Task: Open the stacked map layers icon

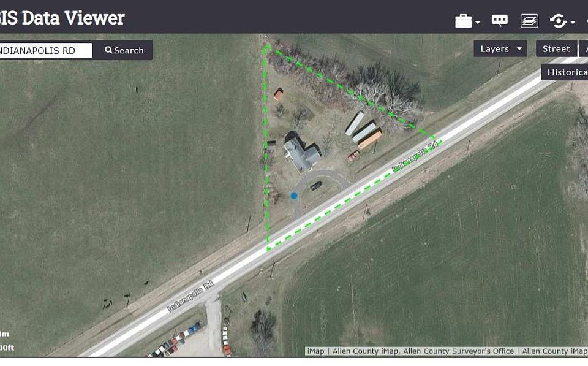Action: coord(529,21)
